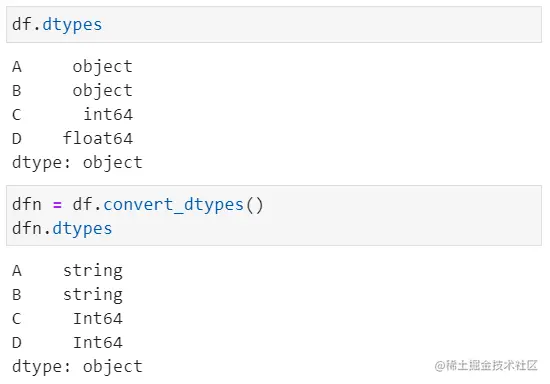Click the df.dtypes code cell
Screen dimensions: 550x384
coord(274,25)
